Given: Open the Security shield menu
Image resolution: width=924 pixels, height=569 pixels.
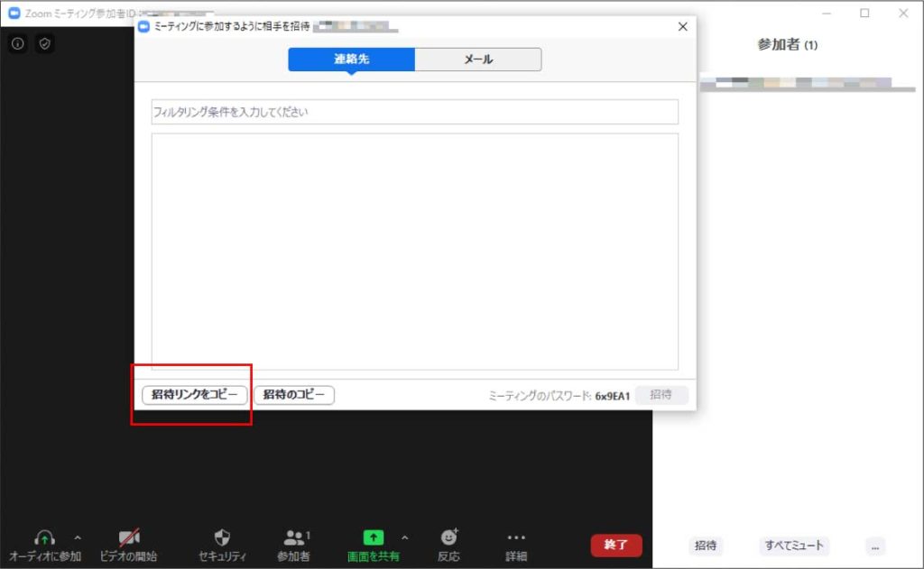Looking at the screenshot, I should (222, 538).
